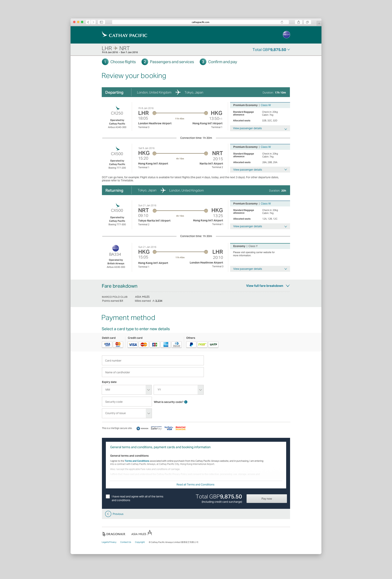
Task: Open Legal & Privacy footer link
Action: pyautogui.click(x=109, y=542)
